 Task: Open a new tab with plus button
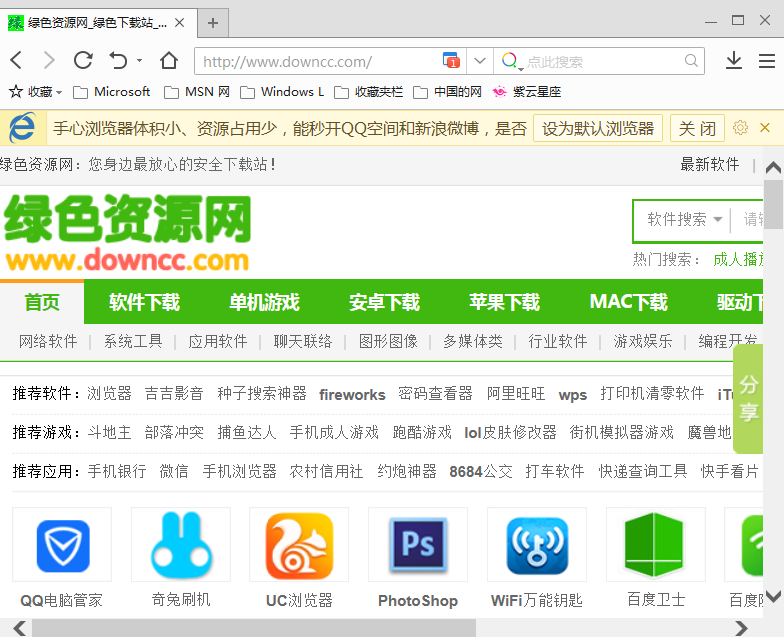pos(213,23)
